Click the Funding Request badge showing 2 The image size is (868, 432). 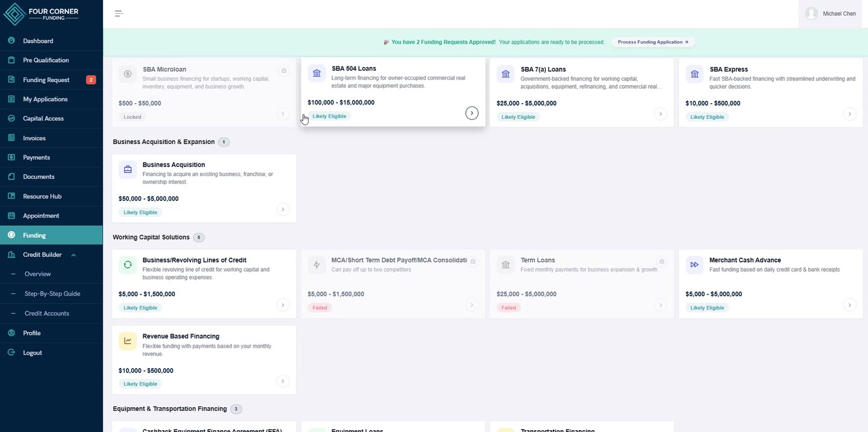point(91,80)
